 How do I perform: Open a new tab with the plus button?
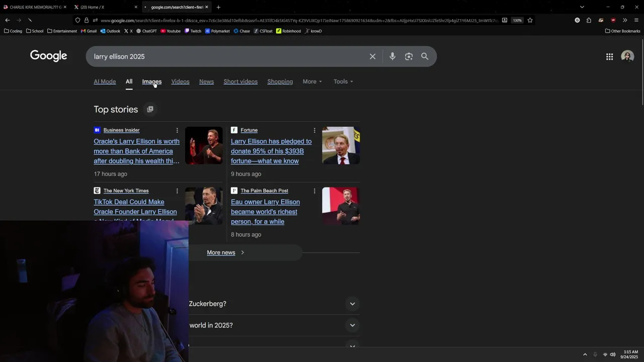coord(218,7)
